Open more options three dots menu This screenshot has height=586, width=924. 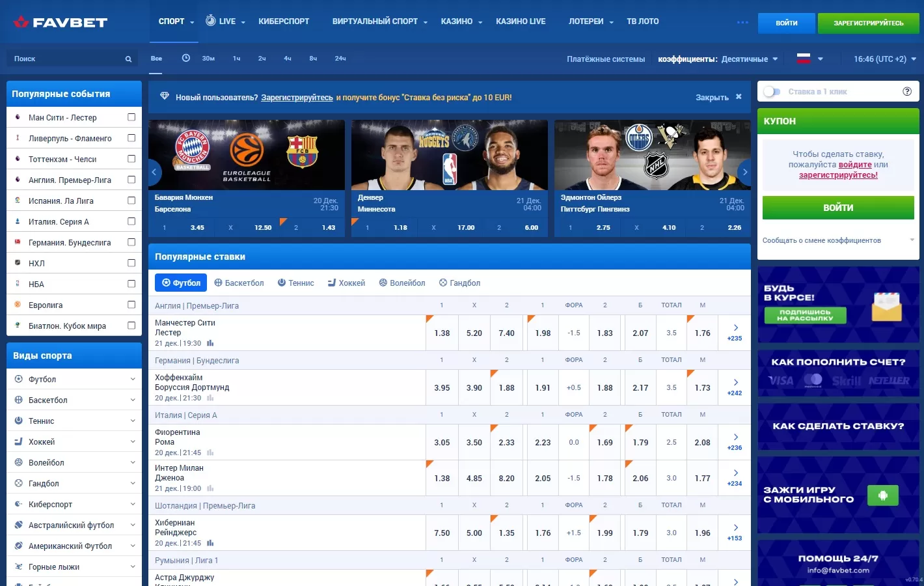tap(742, 22)
